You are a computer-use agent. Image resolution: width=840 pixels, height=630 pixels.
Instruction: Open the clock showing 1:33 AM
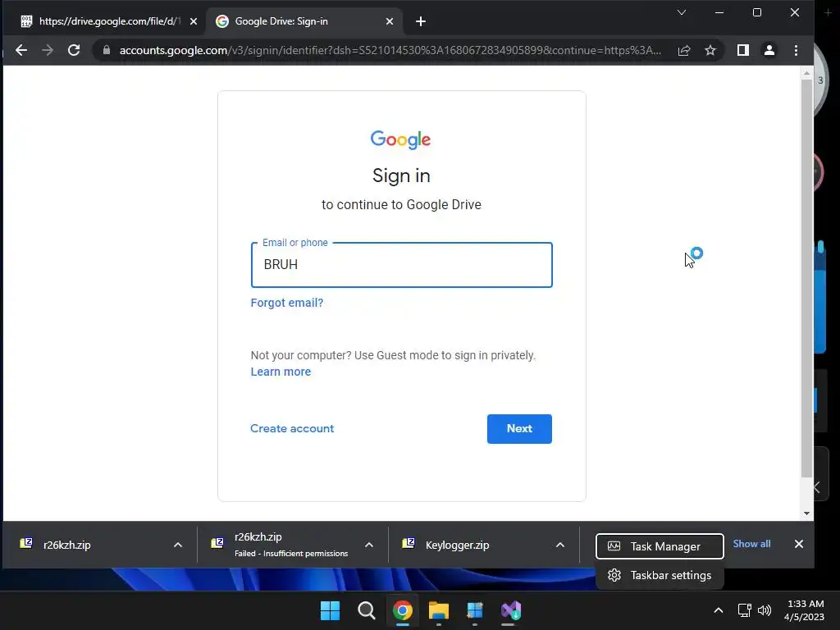[804, 610]
